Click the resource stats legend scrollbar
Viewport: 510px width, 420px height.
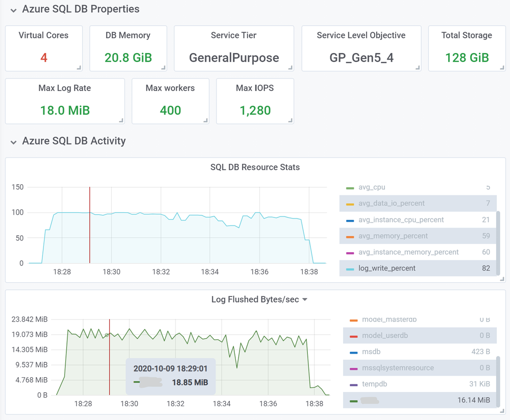click(498, 243)
